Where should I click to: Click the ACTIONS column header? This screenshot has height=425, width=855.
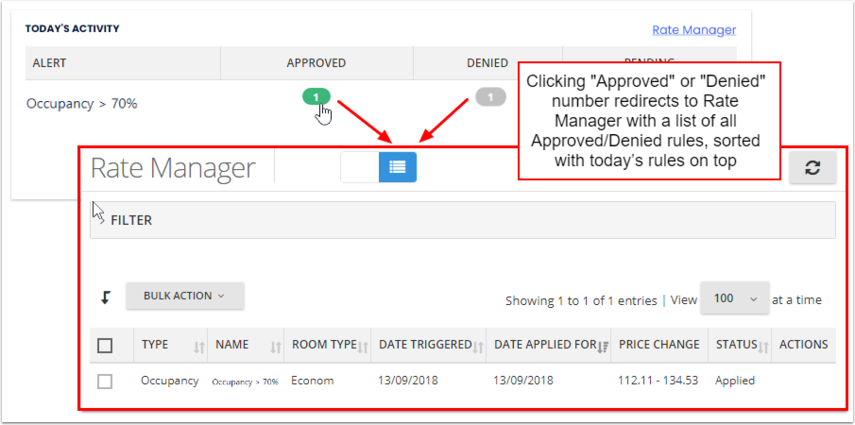[x=804, y=345]
